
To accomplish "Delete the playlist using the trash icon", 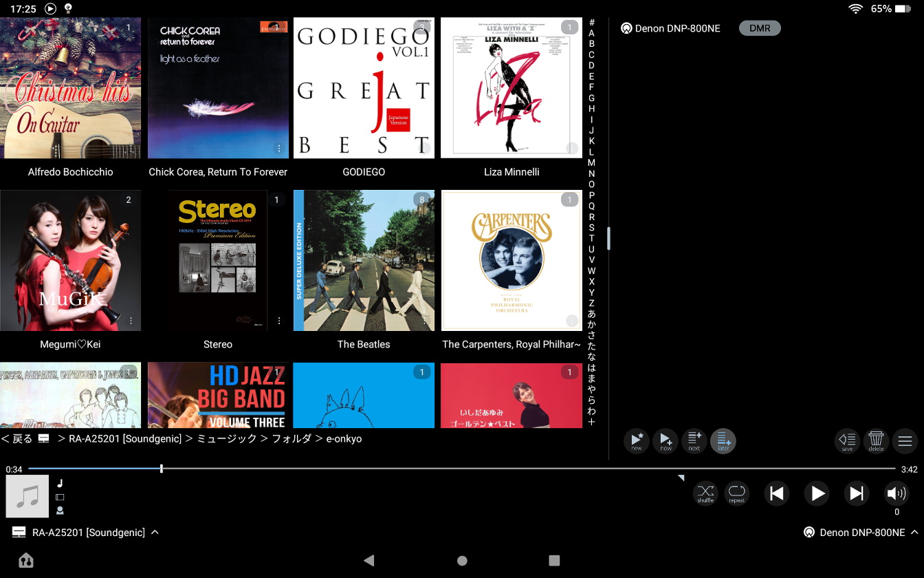I will tap(876, 441).
